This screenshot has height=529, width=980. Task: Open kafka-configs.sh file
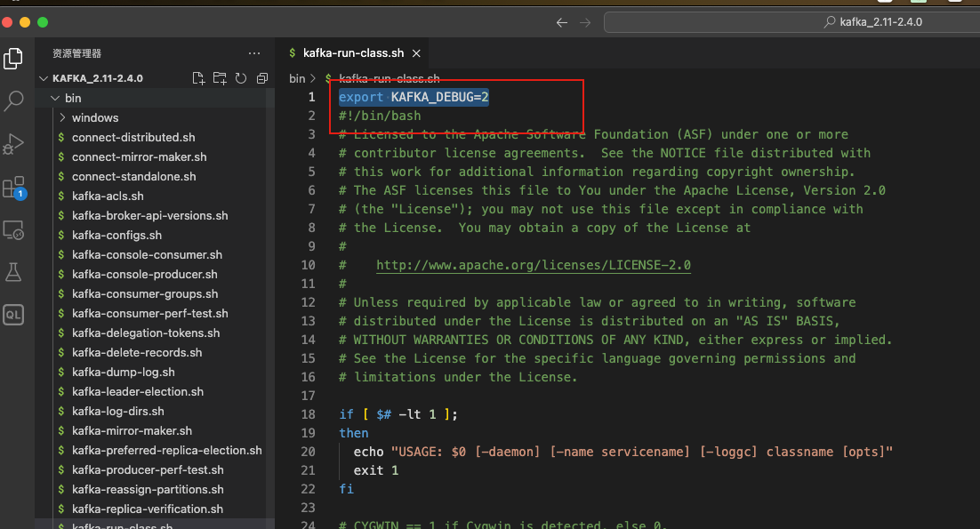[116, 235]
